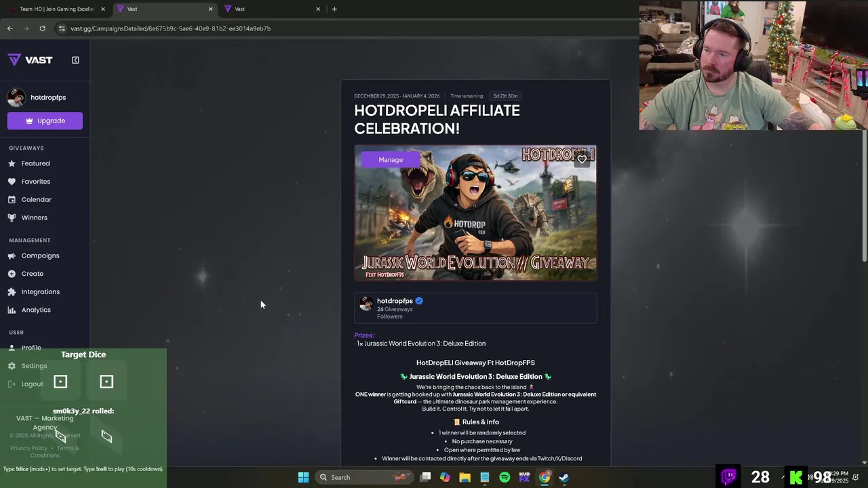Close the active Vast tab

210,9
